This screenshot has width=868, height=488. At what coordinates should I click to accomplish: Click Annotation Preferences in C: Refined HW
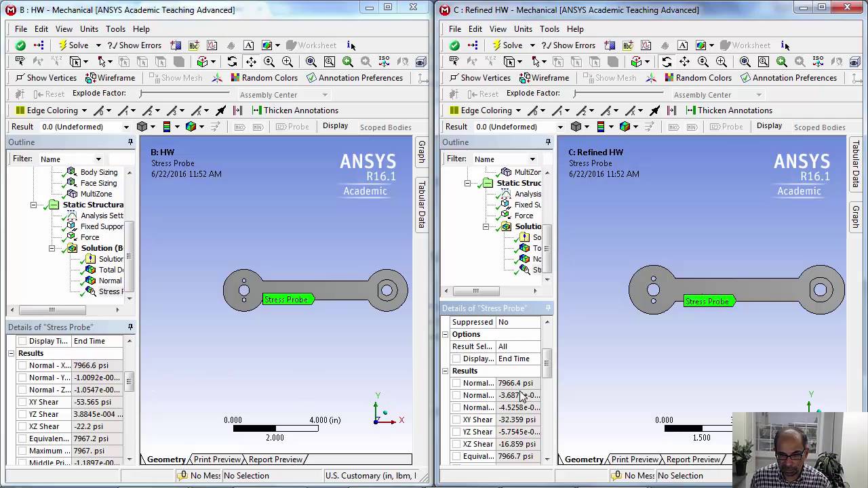(x=789, y=78)
